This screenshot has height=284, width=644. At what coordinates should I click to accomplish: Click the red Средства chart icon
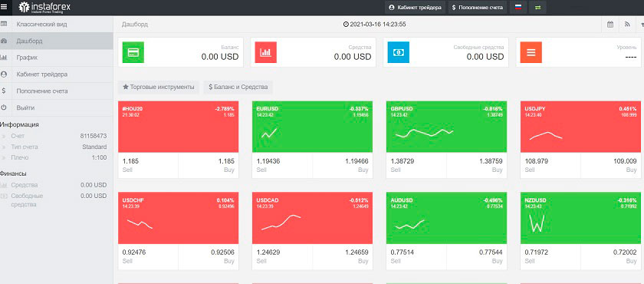[x=266, y=52]
